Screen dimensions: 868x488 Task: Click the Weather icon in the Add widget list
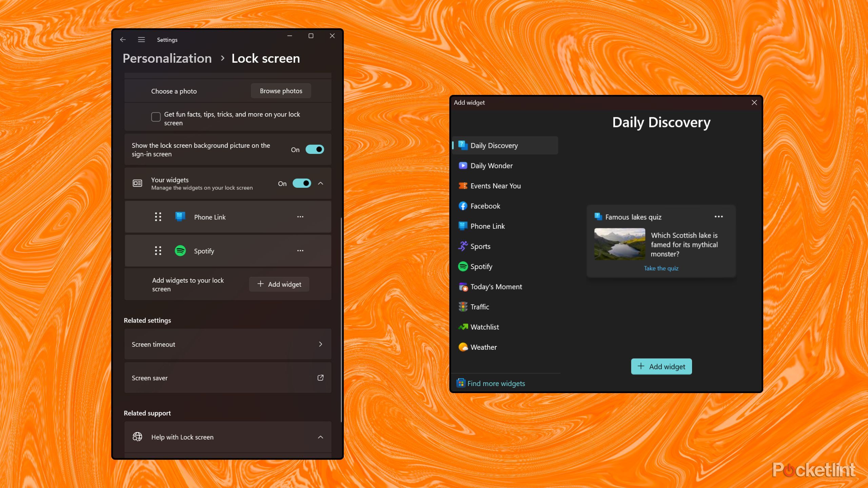pos(463,347)
